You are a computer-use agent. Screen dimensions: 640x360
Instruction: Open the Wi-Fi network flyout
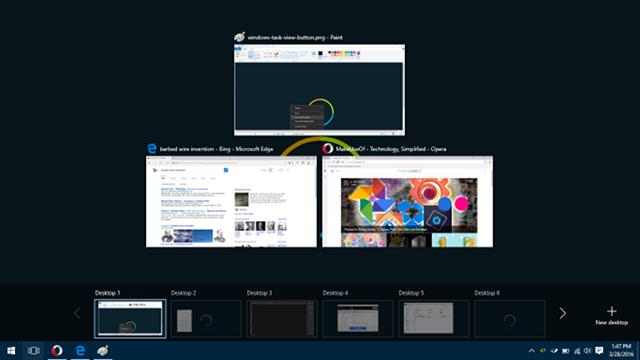(577, 351)
